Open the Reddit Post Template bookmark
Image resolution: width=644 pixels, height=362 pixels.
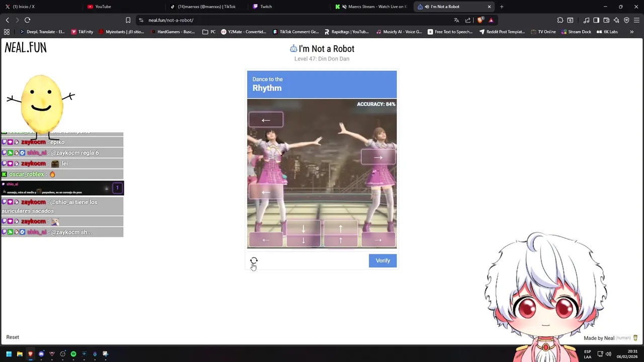click(502, 32)
